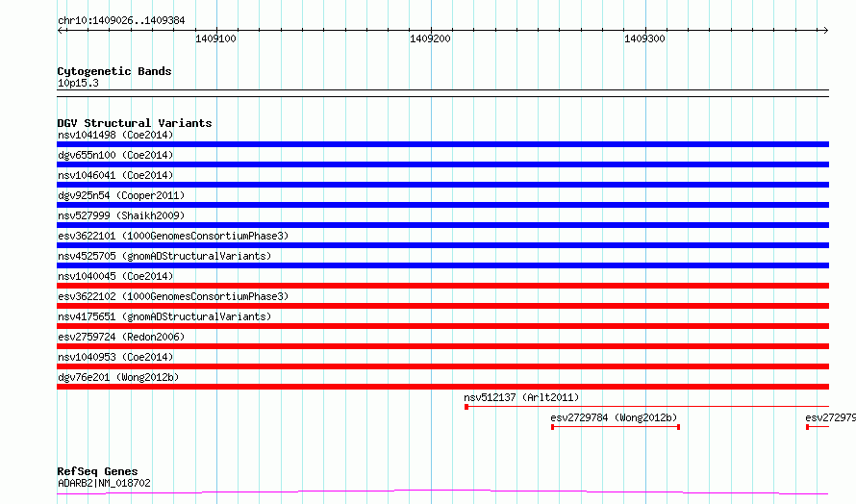This screenshot has height=504, width=856.
Task: Click the nsv1041498 (Coe2014) blue variant bar
Action: (x=442, y=144)
